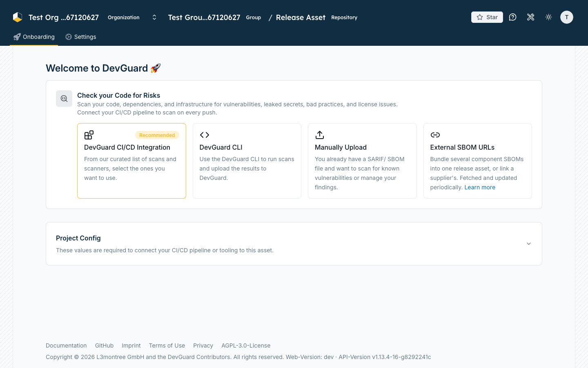This screenshot has height=368, width=588.
Task: Switch to the Settings tab
Action: (x=81, y=37)
